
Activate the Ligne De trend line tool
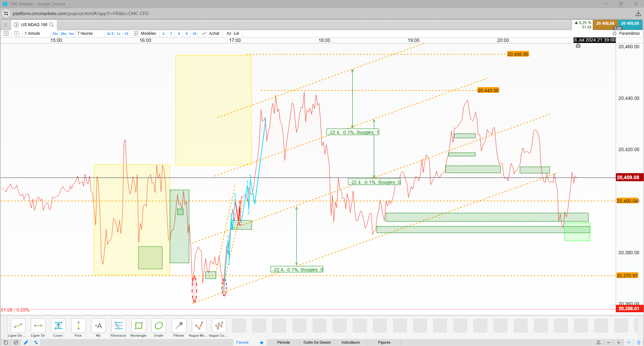18,328
